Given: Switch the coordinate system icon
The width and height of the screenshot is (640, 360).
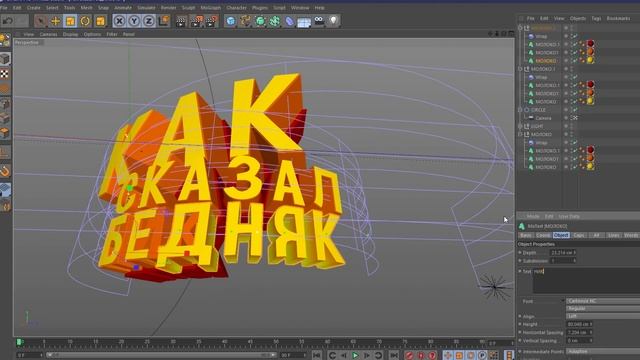Looking at the screenshot, I should pyautogui.click(x=164, y=21).
